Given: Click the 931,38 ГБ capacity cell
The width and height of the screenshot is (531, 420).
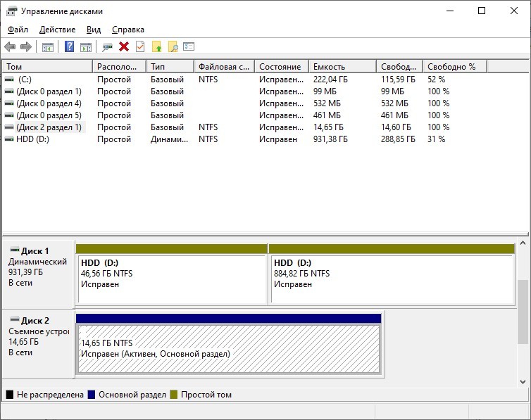Looking at the screenshot, I should [x=330, y=139].
